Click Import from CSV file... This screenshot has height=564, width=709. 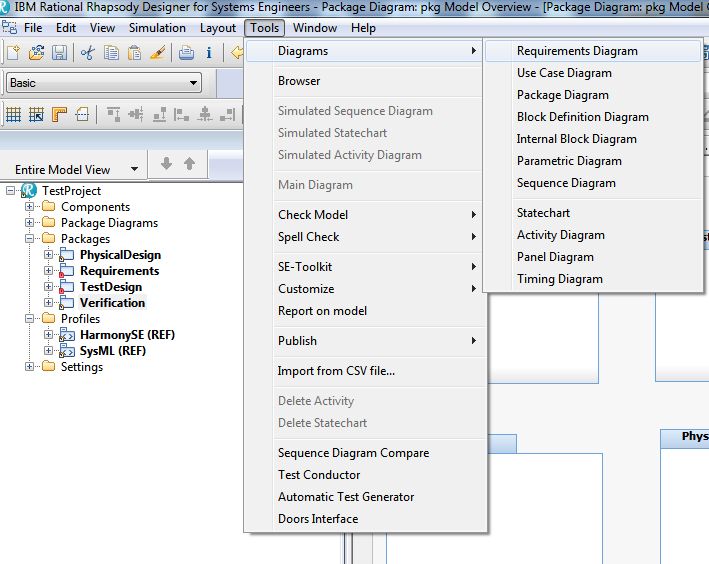[x=365, y=371]
